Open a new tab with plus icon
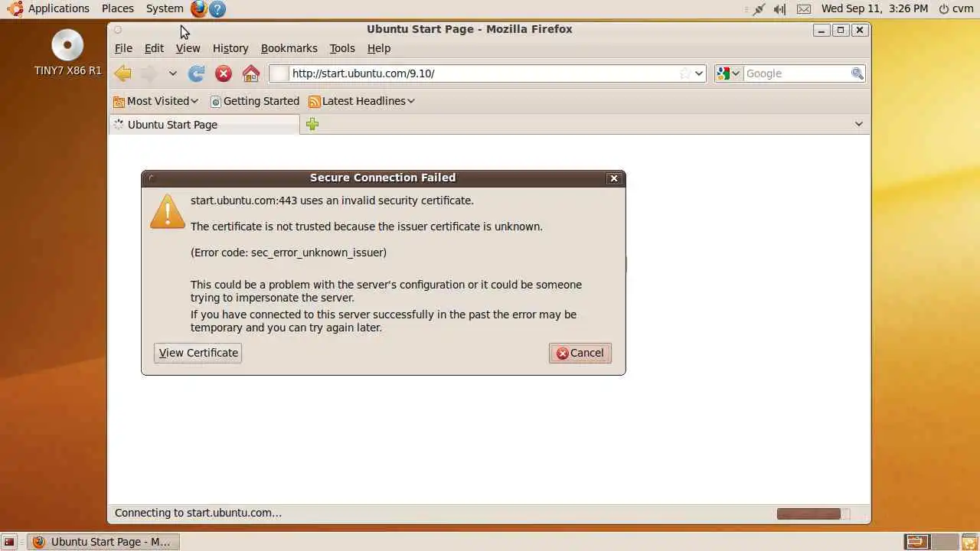The image size is (980, 551). pyautogui.click(x=312, y=124)
